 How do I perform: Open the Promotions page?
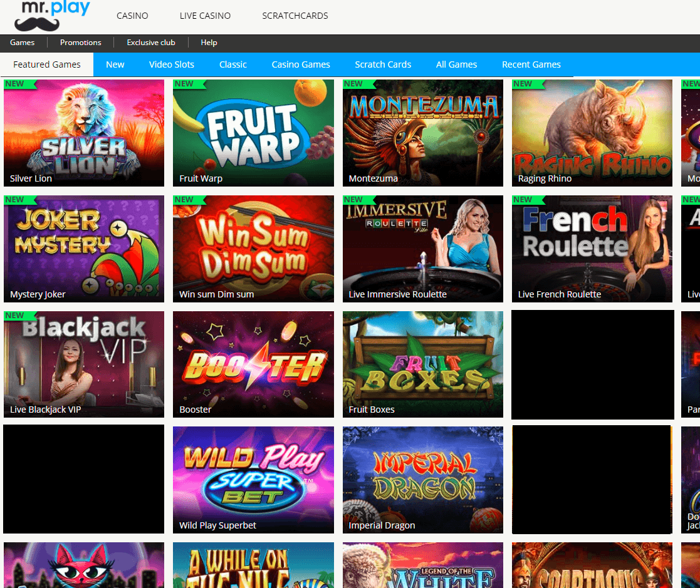point(81,43)
